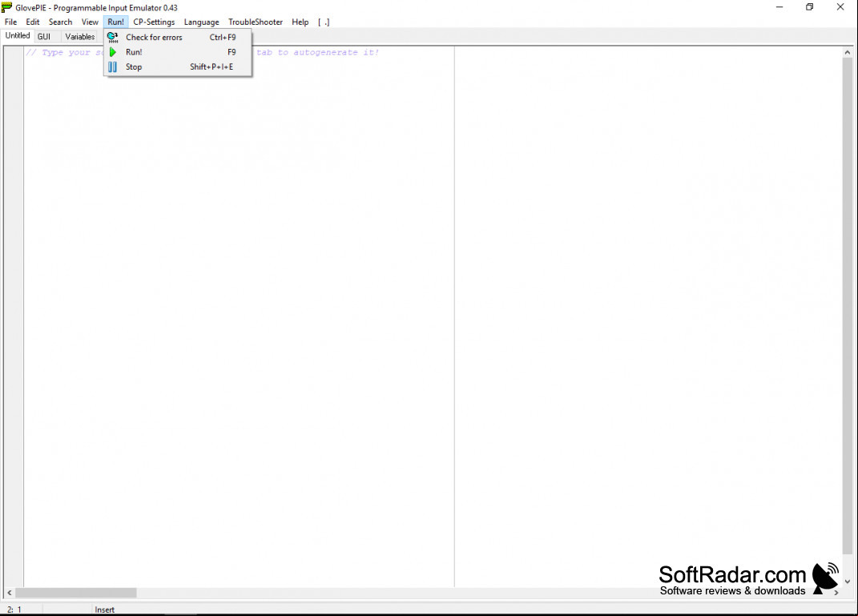Click the comment text "tab to autogenerate it!"
Screen dimensions: 858x616
(x=317, y=53)
